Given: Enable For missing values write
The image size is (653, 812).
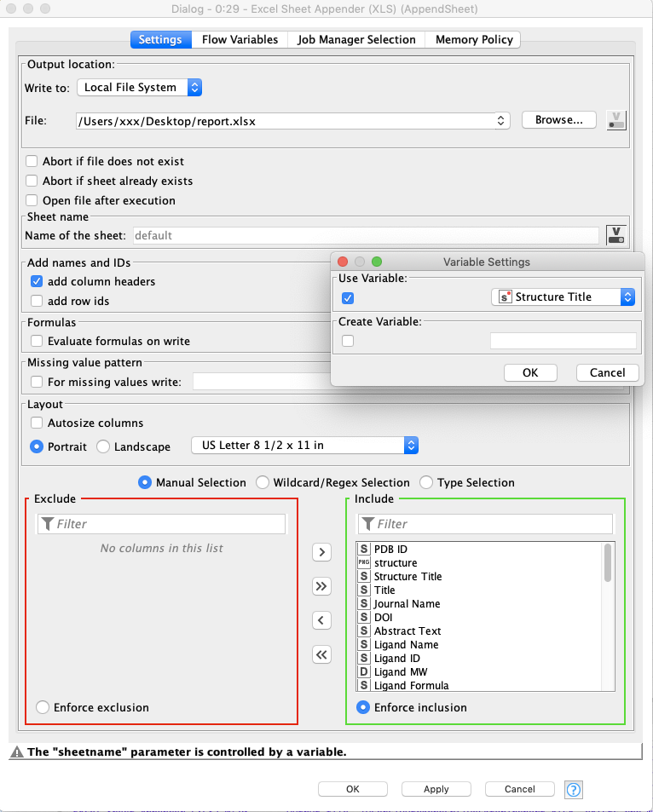Looking at the screenshot, I should 37,382.
